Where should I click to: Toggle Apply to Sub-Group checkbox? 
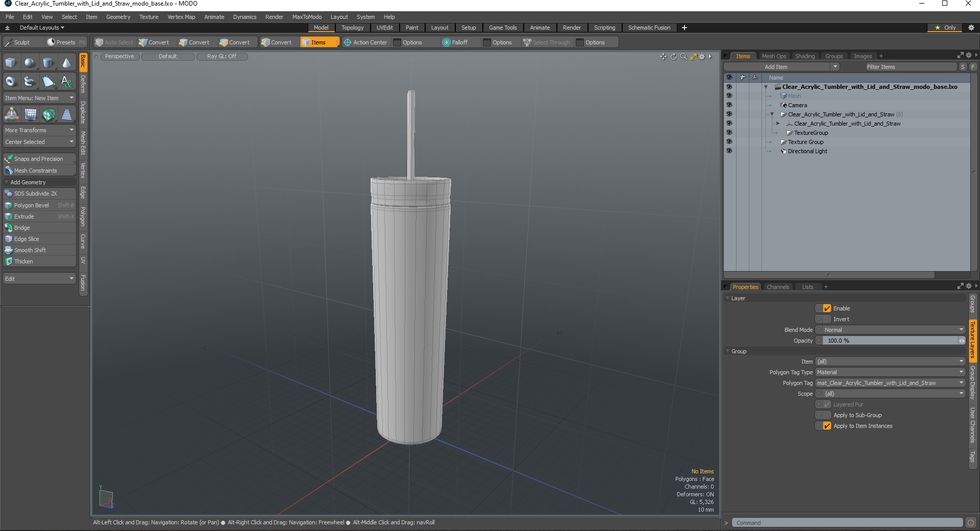pos(827,415)
